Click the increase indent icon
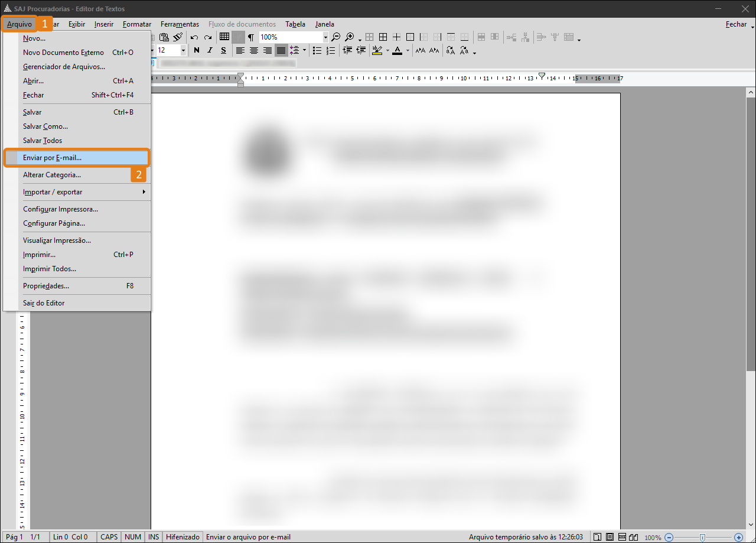 pos(361,51)
